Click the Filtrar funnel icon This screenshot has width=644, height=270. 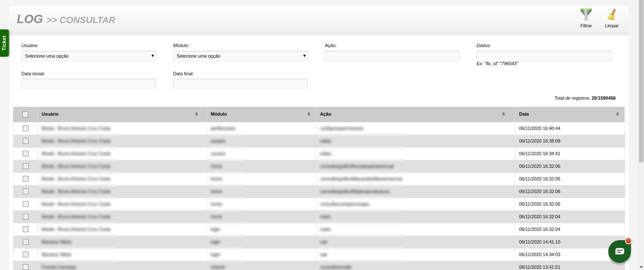coord(586,15)
